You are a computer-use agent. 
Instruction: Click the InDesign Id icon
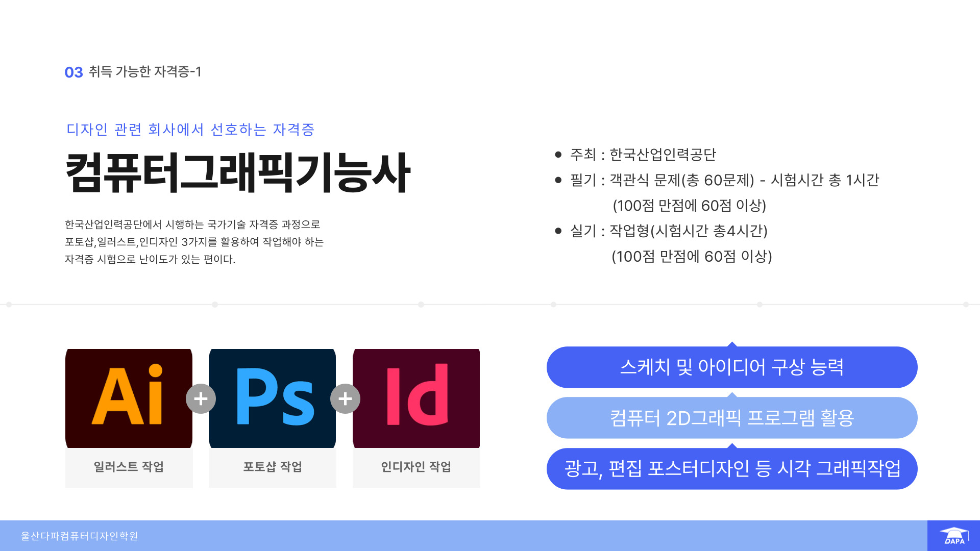pyautogui.click(x=416, y=398)
